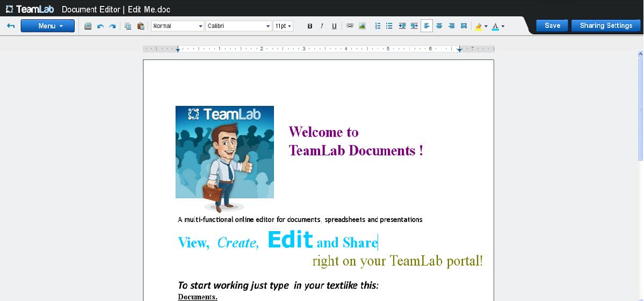644x301 pixels.
Task: Click the TeamLab logo in header
Action: (x=30, y=9)
